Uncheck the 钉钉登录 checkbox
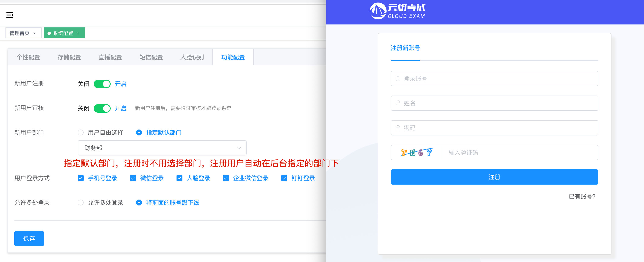This screenshot has width=644, height=262. [x=284, y=178]
